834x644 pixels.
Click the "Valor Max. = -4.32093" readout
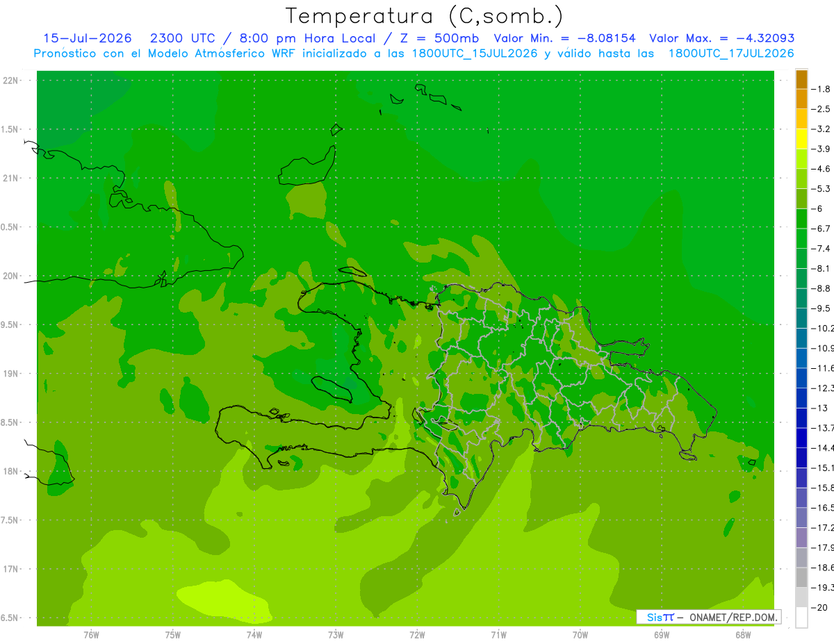[x=722, y=39]
